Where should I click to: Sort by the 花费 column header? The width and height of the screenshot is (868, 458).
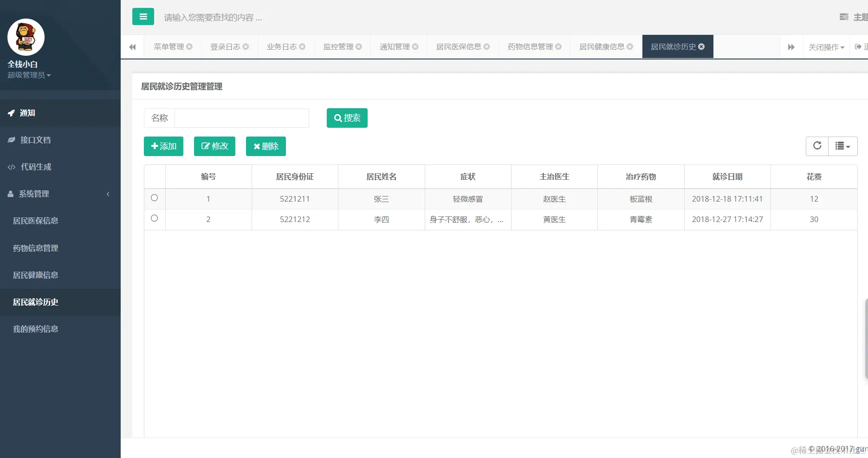tap(814, 177)
